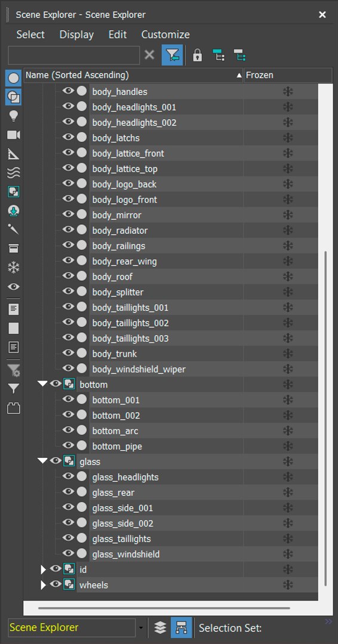
Task: Click Sort By Hierarchy icon at bottom
Action: coord(182,627)
